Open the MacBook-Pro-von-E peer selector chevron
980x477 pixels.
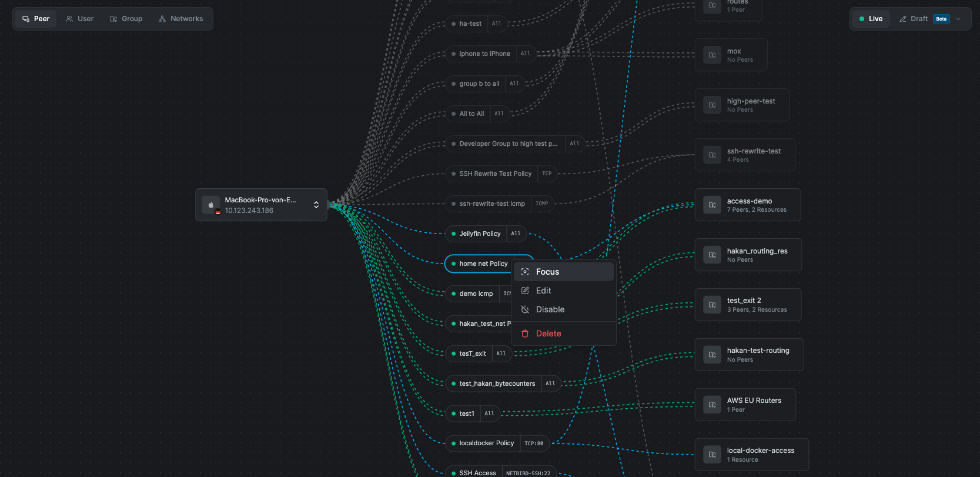316,205
